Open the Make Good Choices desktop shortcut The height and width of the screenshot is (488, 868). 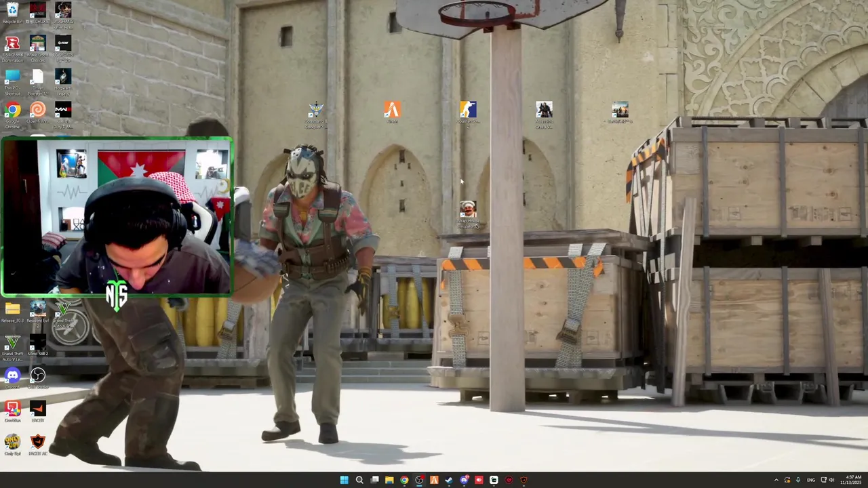38,49
